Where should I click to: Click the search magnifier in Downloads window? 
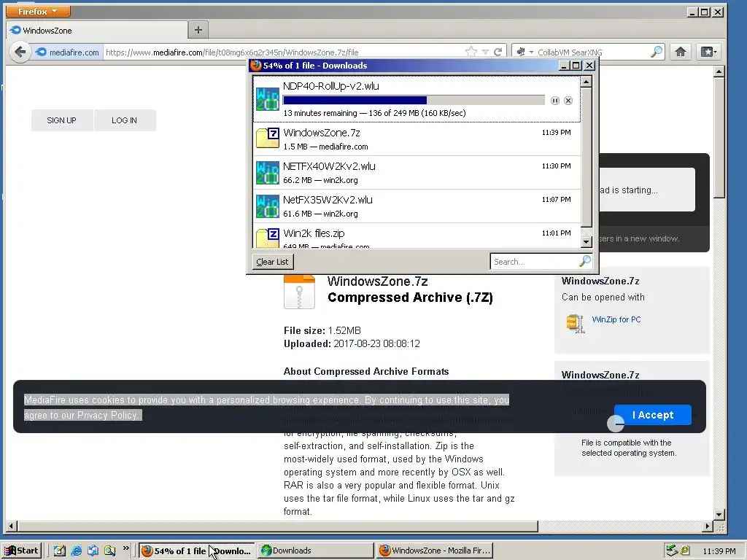pyautogui.click(x=585, y=261)
